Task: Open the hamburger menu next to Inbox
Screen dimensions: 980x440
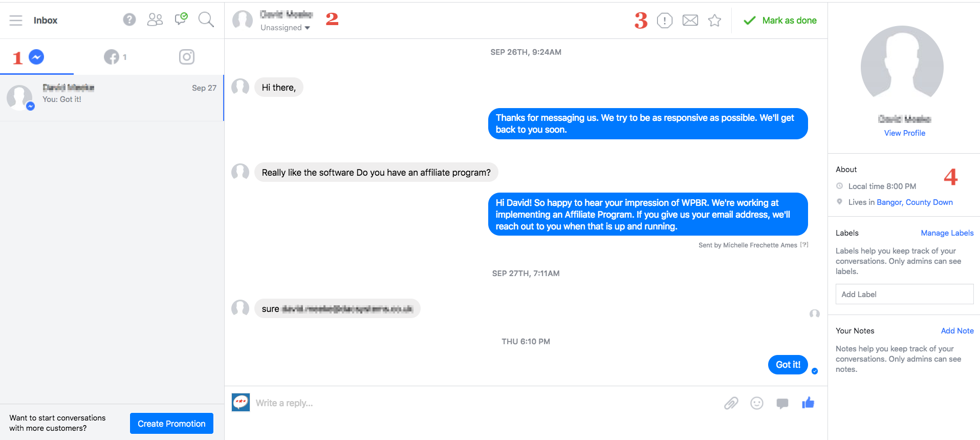Action: coord(16,20)
